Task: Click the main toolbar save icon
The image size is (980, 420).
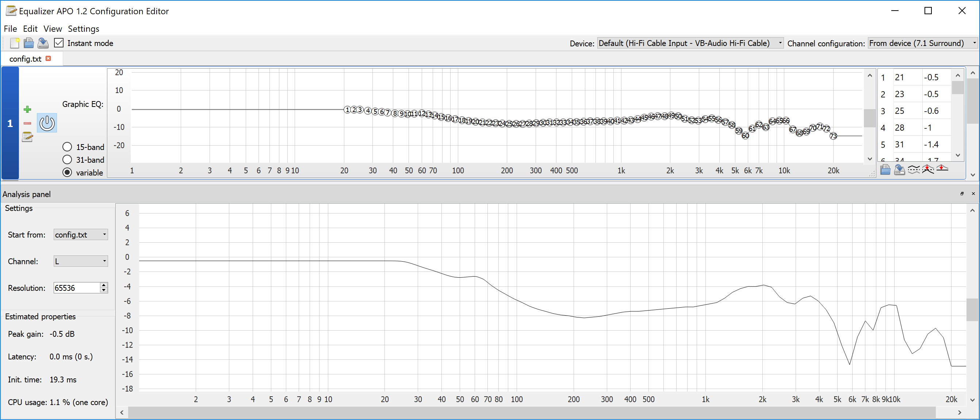Action: [x=43, y=43]
